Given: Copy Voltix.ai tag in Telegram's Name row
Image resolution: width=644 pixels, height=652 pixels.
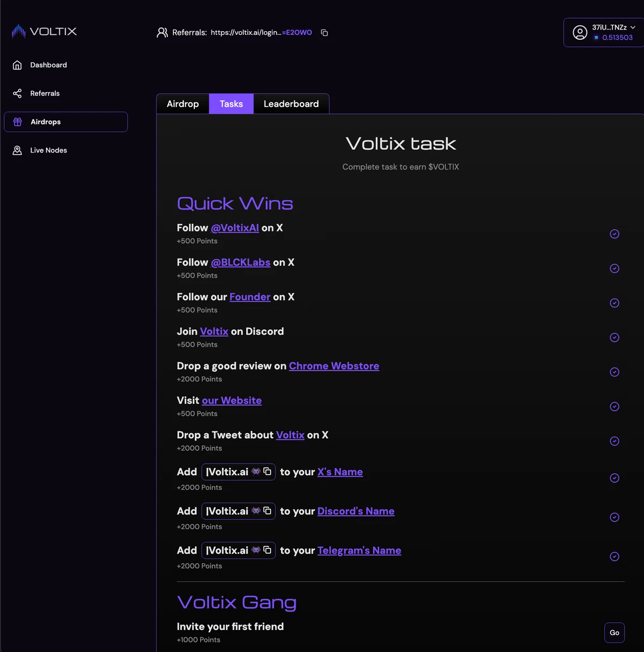Looking at the screenshot, I should [x=267, y=550].
